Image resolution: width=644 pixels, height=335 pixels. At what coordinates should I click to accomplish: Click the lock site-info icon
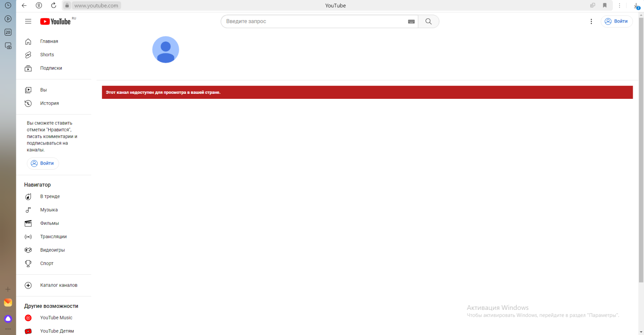click(67, 5)
